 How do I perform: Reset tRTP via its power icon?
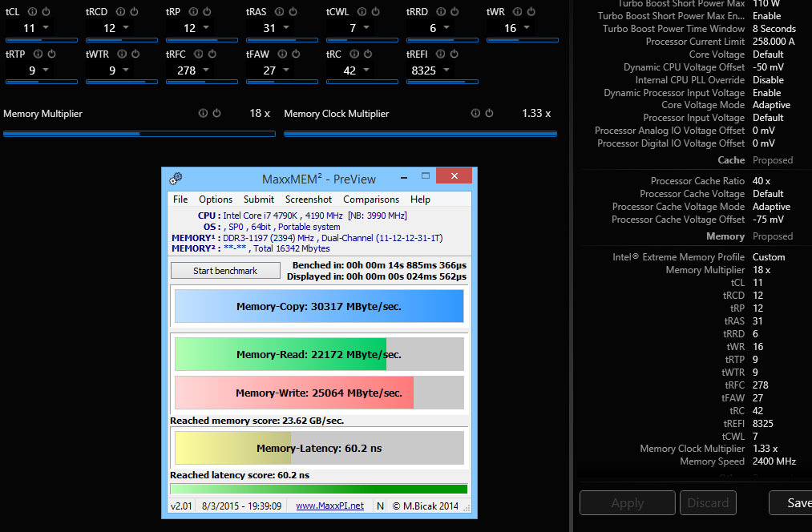[x=52, y=54]
